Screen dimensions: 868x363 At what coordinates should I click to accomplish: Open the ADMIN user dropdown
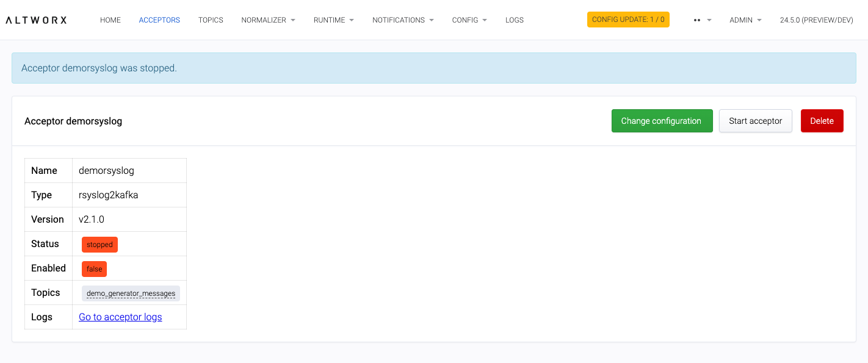tap(745, 20)
